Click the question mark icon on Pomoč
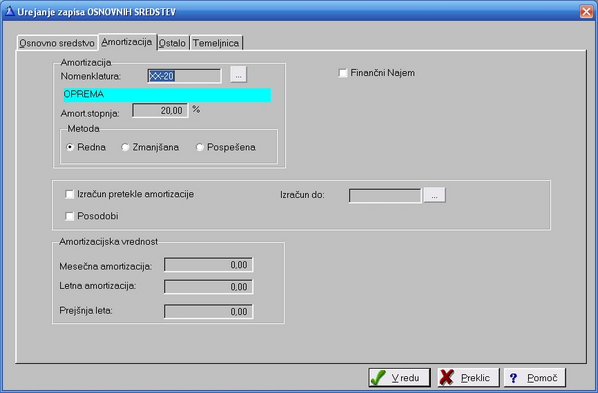 click(513, 378)
